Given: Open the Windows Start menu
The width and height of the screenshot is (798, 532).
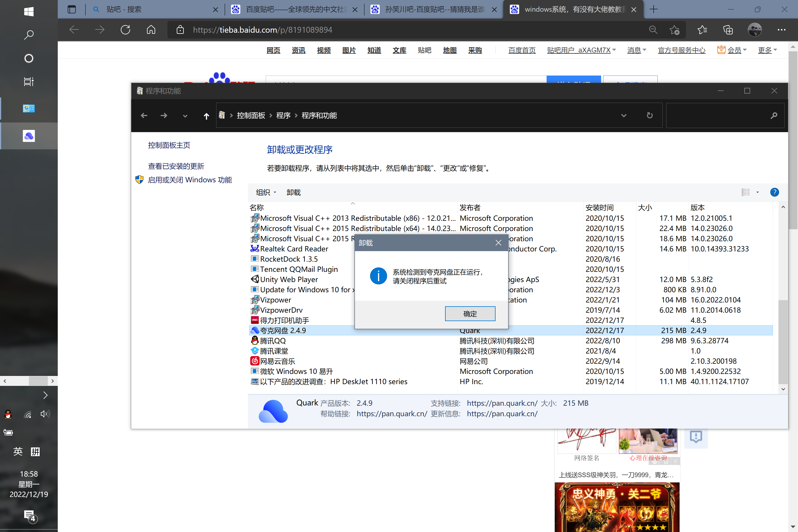Looking at the screenshot, I should (29, 12).
